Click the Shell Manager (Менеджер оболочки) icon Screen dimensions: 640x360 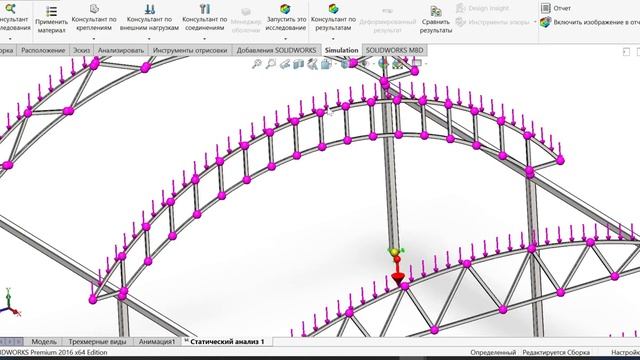point(246,11)
